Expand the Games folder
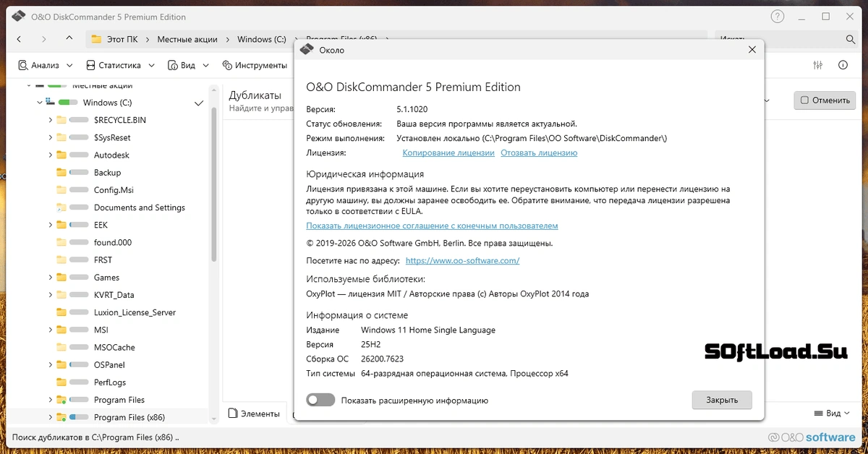 click(50, 278)
